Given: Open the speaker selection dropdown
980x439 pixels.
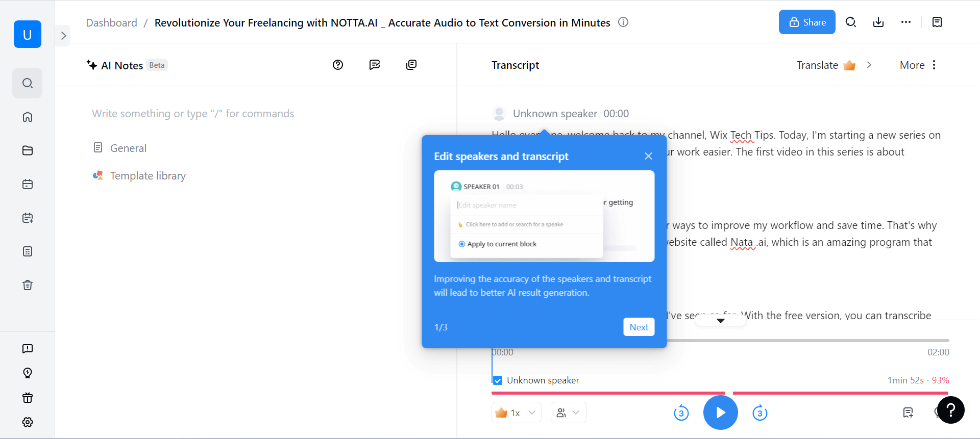Looking at the screenshot, I should pyautogui.click(x=568, y=413).
